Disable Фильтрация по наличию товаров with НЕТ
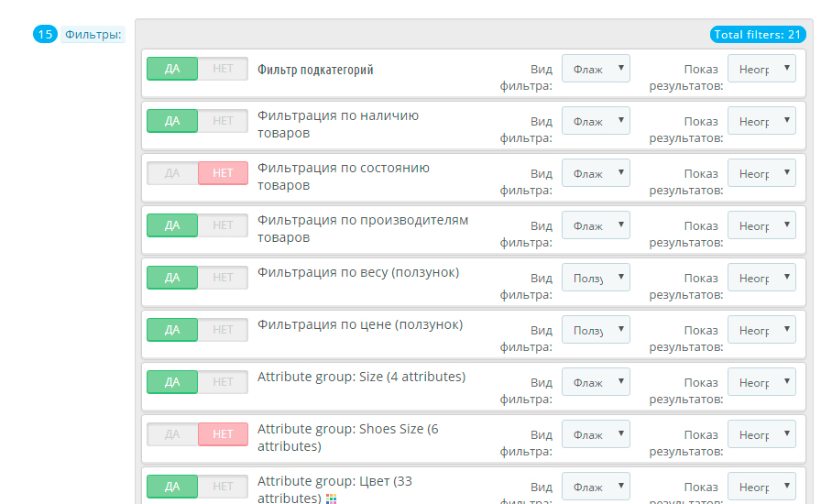 click(x=223, y=121)
